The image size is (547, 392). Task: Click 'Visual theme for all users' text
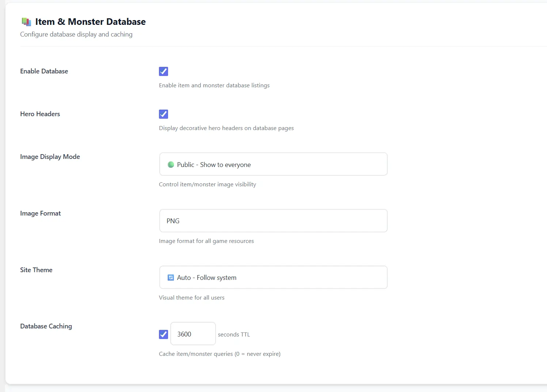(191, 298)
